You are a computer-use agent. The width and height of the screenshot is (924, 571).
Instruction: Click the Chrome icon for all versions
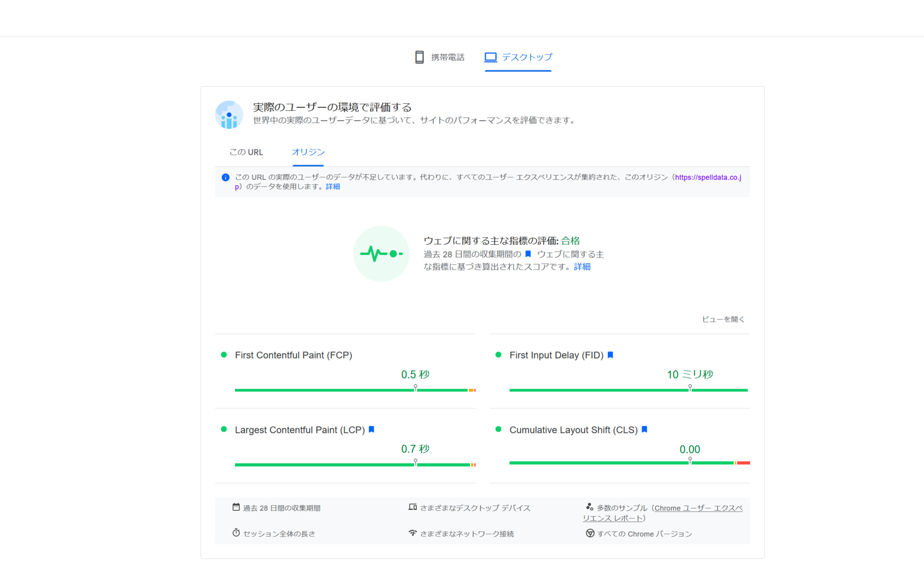click(x=590, y=533)
